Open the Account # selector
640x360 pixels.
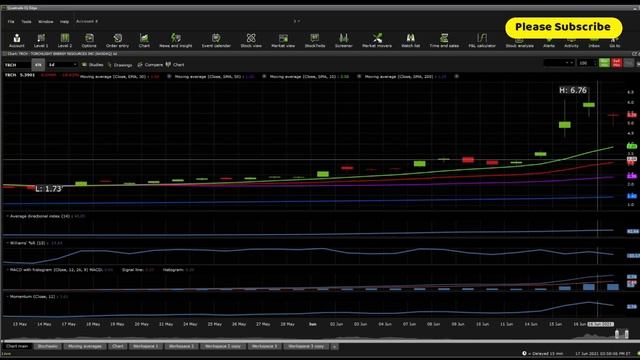[x=87, y=21]
